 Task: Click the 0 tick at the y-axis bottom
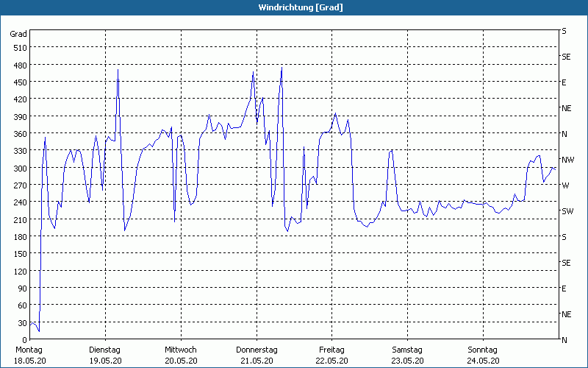coord(24,340)
